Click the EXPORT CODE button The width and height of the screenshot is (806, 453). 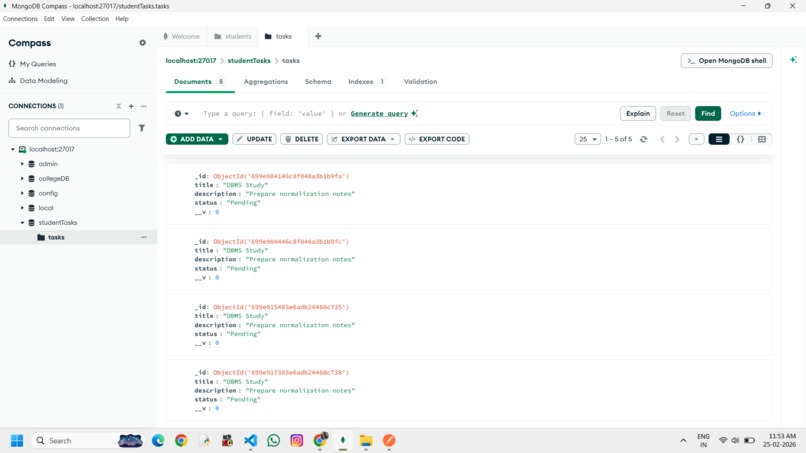[x=437, y=139]
